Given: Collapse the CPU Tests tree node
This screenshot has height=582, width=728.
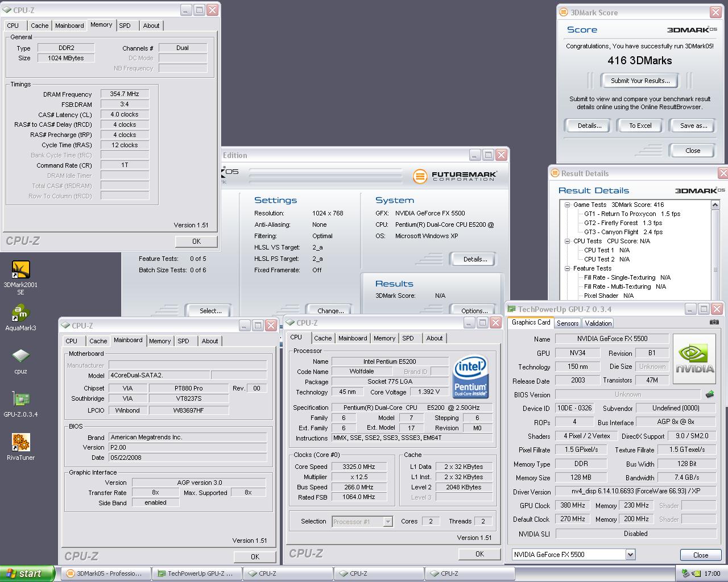Looking at the screenshot, I should click(567, 241).
